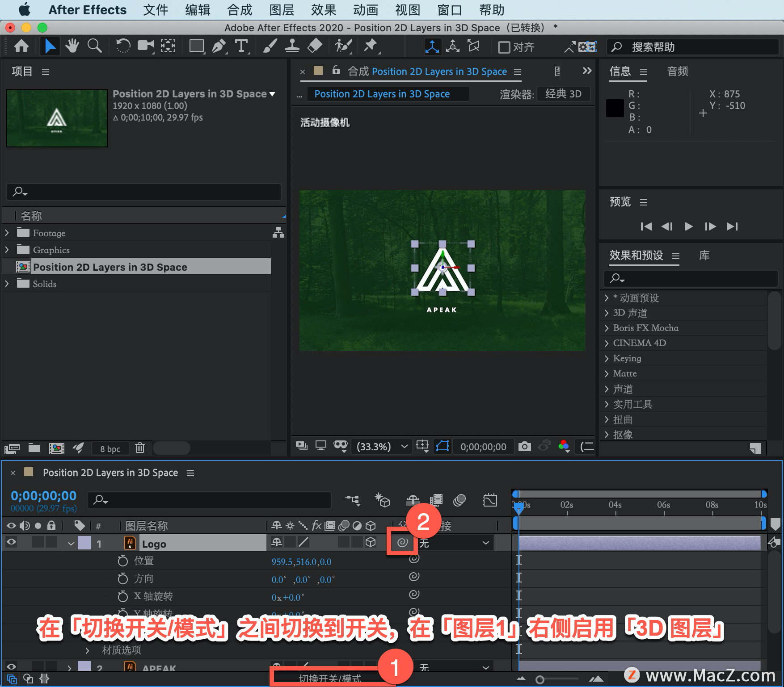Jump to the first frame in preview
Viewport: 784px width, 687px height.
(646, 226)
